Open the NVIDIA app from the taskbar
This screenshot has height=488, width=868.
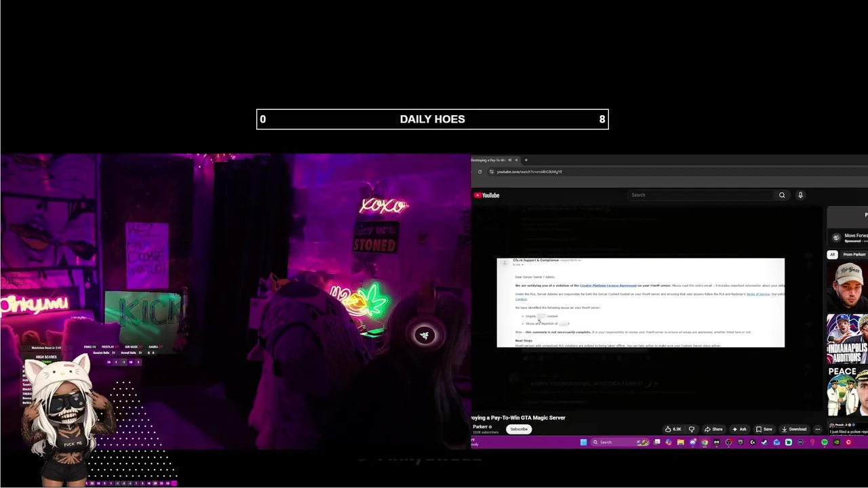pos(836,443)
